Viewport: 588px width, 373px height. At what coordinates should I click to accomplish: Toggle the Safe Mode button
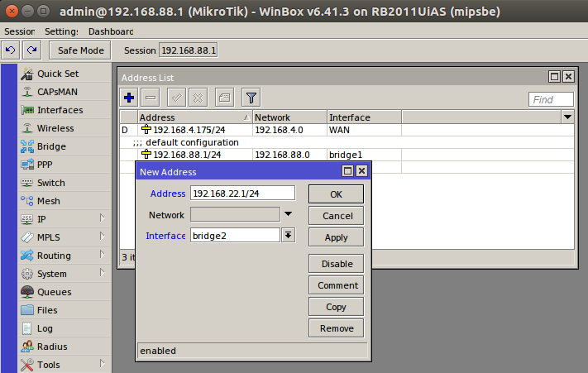pyautogui.click(x=80, y=50)
